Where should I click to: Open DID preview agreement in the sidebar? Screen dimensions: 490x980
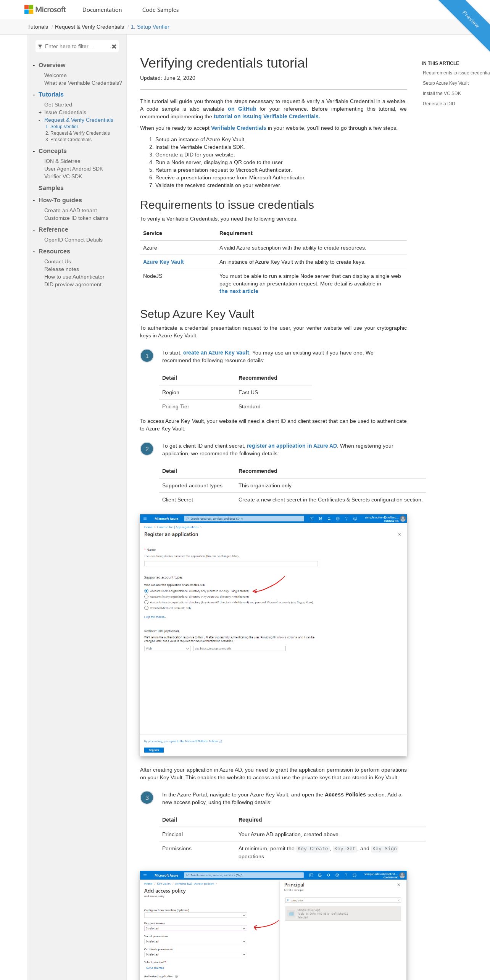pyautogui.click(x=73, y=284)
